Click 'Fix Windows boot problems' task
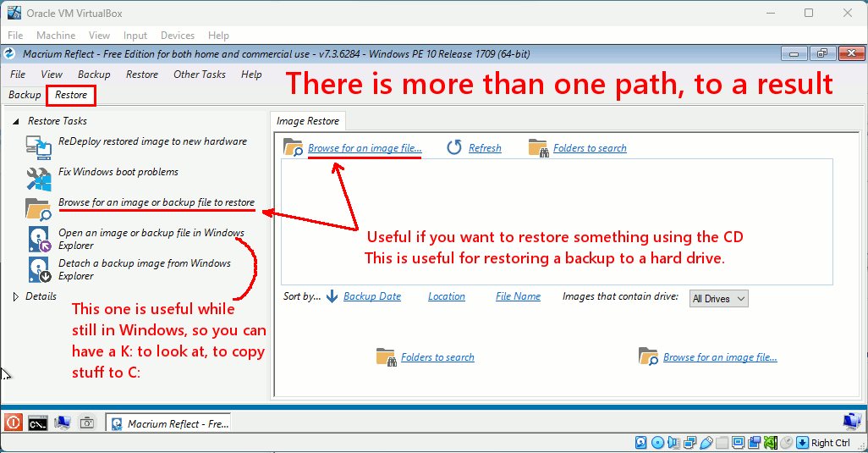The width and height of the screenshot is (868, 453). (118, 172)
